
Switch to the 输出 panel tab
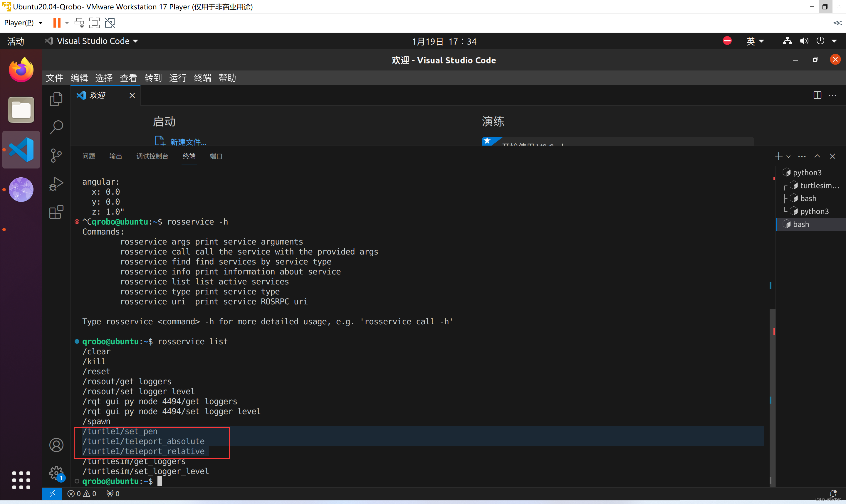pos(115,156)
